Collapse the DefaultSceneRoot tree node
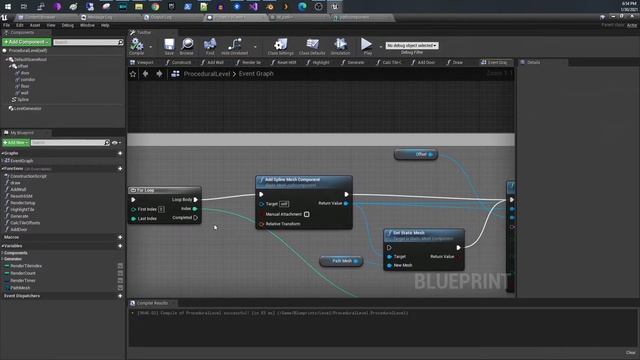Viewport: 640px width, 360px height. click(x=7, y=60)
